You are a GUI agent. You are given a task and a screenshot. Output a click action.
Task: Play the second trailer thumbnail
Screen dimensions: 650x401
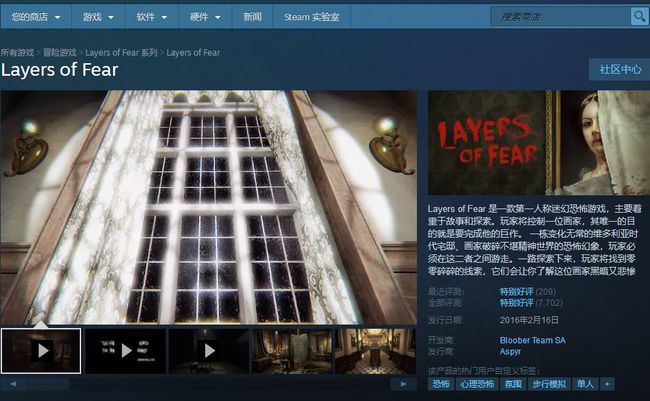point(125,351)
